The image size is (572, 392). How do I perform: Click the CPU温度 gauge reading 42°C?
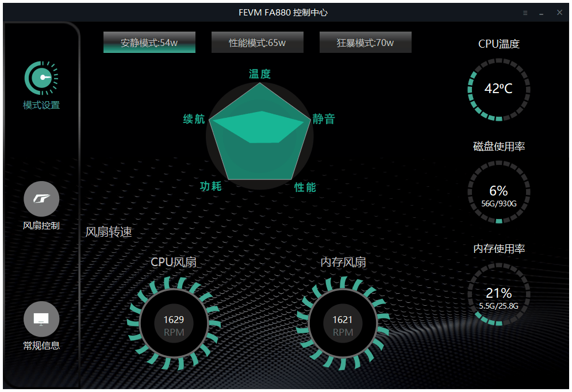tap(498, 89)
